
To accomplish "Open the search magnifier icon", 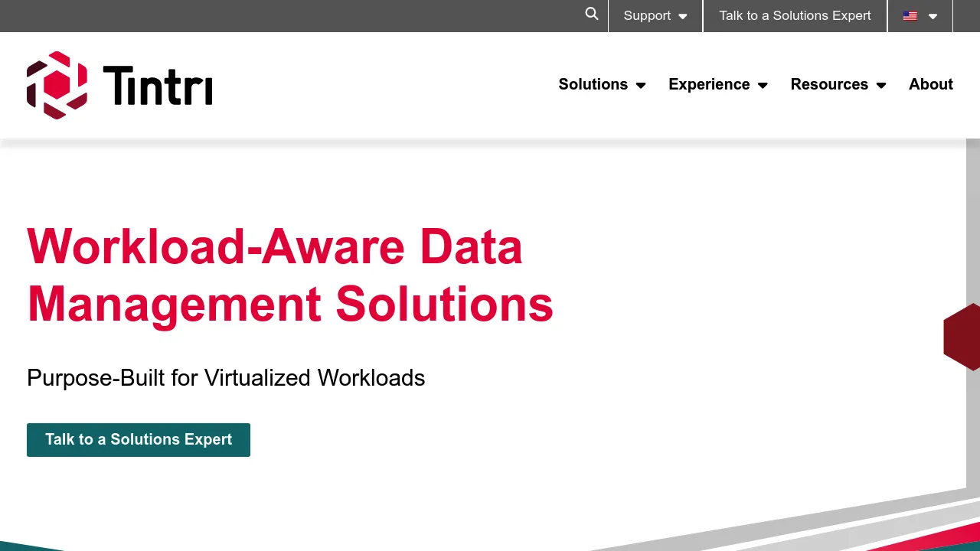I will pyautogui.click(x=592, y=14).
